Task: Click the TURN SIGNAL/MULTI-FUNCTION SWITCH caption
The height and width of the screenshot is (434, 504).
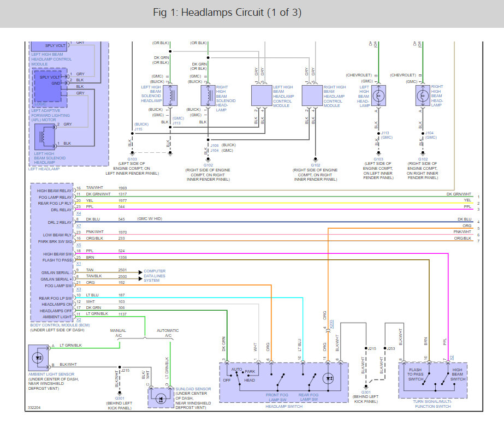Action: pyautogui.click(x=432, y=404)
